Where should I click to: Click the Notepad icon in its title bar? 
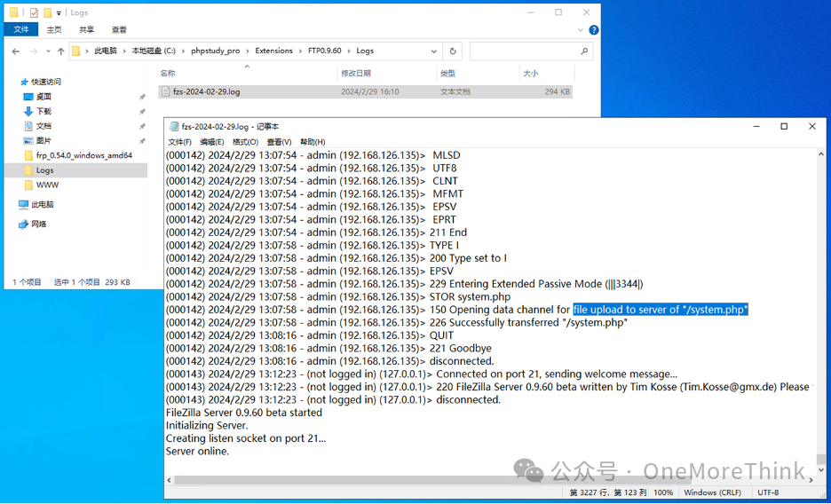(x=173, y=127)
